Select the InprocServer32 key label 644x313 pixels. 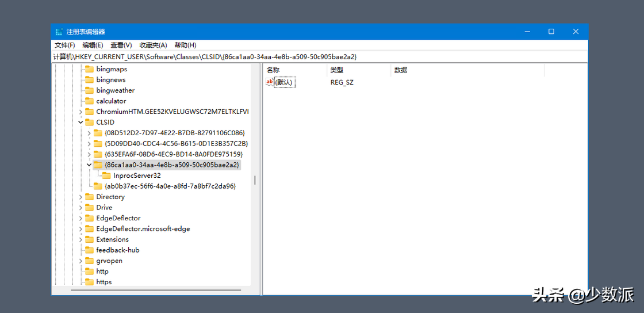(x=137, y=175)
